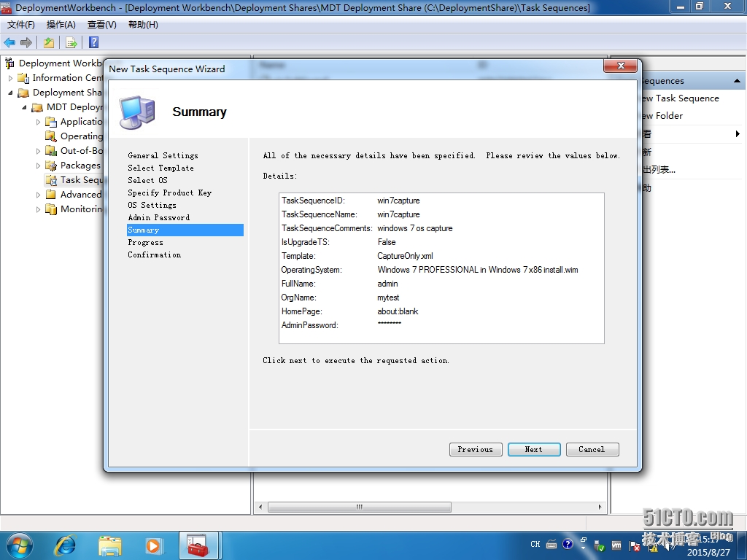Select the MDT Deployment Share node icon
The width and height of the screenshot is (747, 560).
[37, 107]
